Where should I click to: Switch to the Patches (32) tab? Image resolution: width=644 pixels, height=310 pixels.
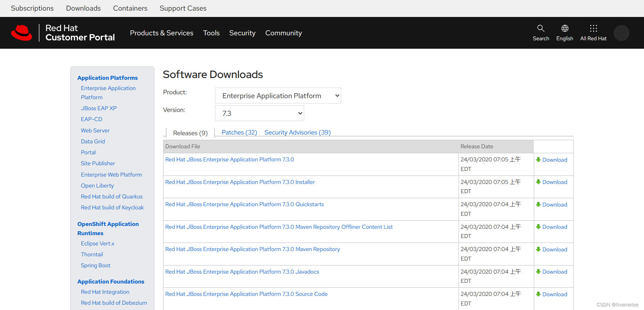(239, 132)
